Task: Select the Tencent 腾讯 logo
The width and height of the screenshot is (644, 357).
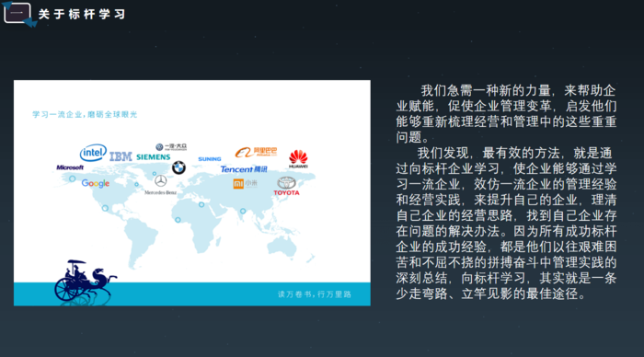Action: tap(244, 169)
